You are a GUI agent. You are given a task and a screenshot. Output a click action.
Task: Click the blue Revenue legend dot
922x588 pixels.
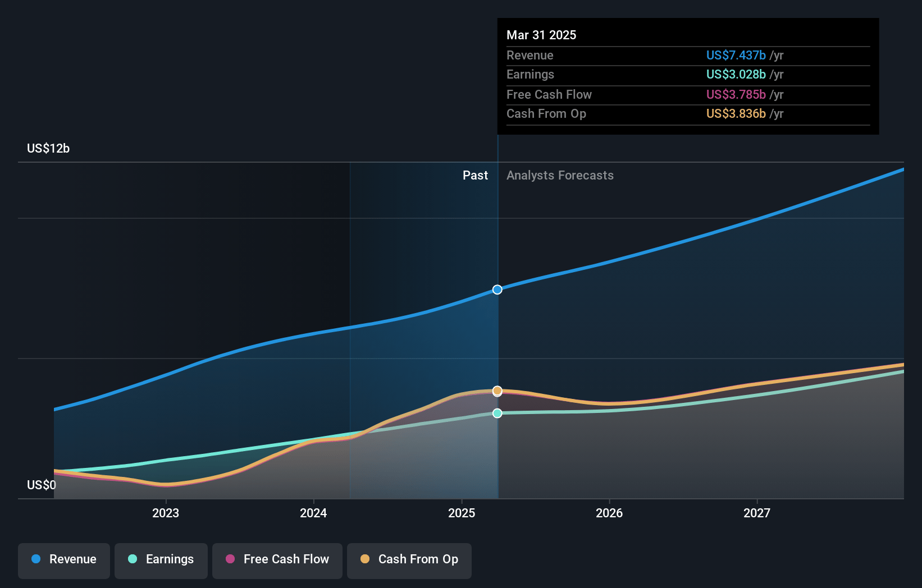point(36,559)
